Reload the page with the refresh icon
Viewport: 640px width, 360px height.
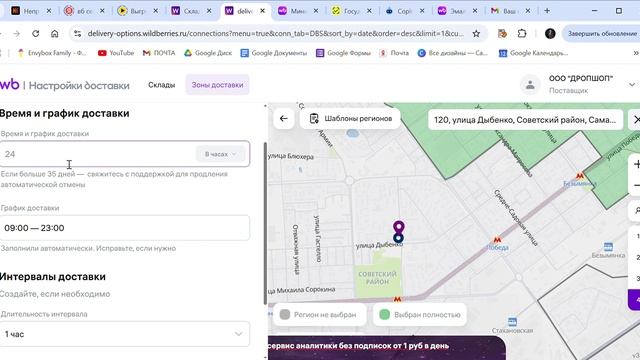36,34
